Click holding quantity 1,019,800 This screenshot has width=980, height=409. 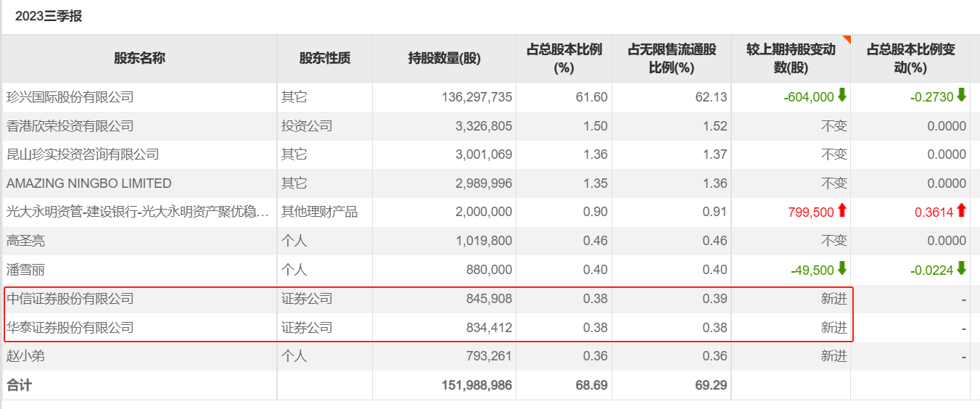(x=484, y=241)
